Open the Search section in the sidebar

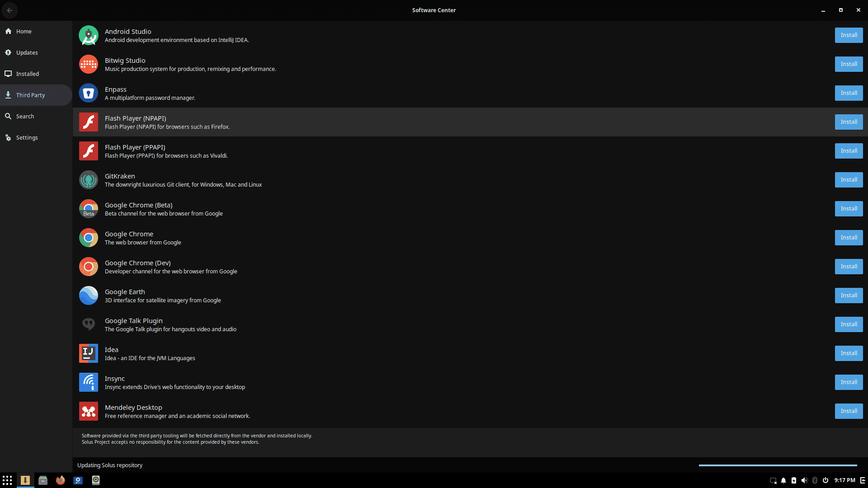[x=25, y=116]
